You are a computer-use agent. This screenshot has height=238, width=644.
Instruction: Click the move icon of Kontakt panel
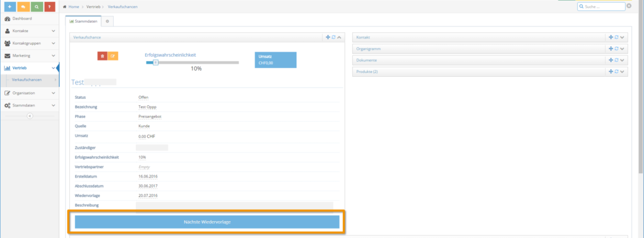pyautogui.click(x=611, y=37)
